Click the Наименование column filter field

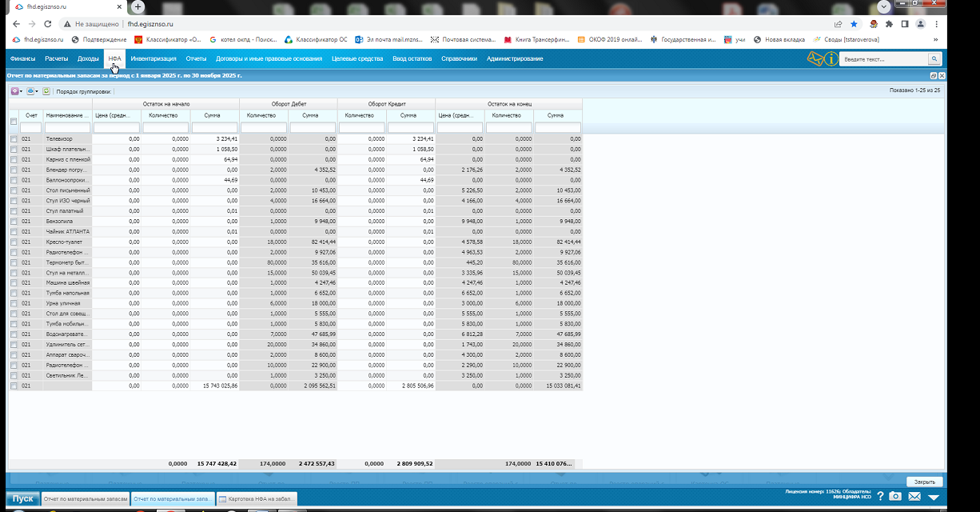[68, 127]
